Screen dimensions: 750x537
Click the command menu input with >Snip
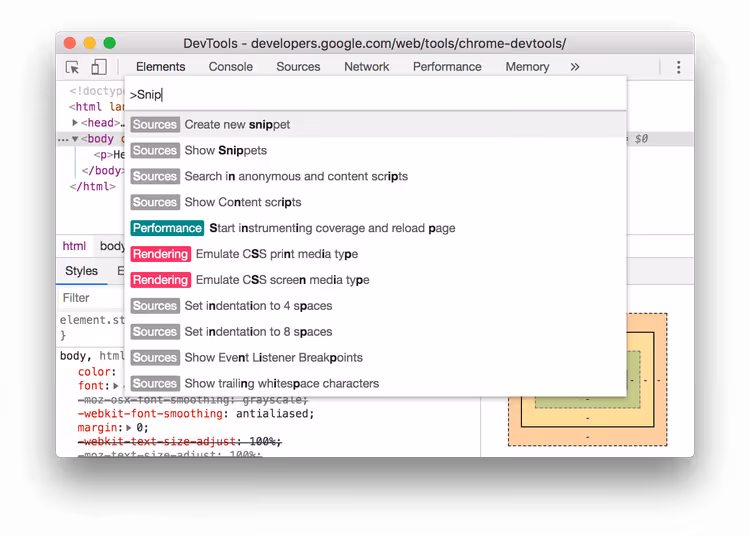(375, 95)
